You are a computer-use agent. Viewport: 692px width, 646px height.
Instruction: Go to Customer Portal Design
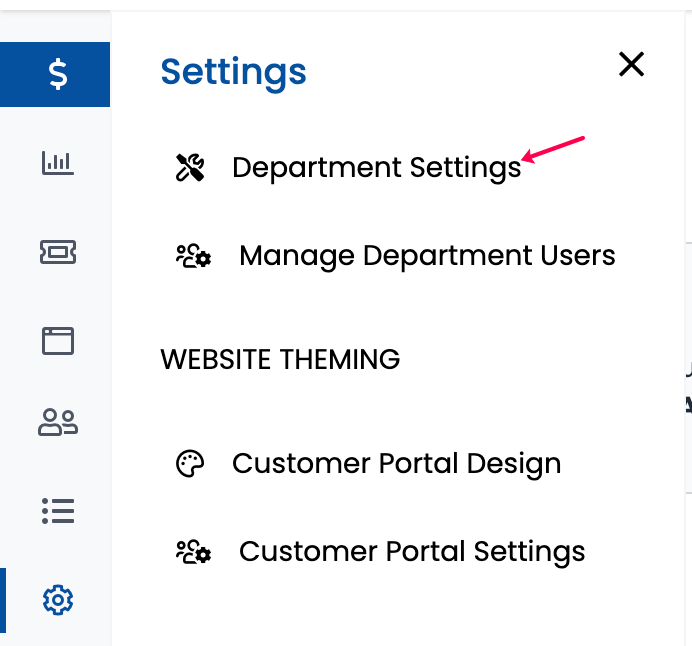click(x=396, y=464)
